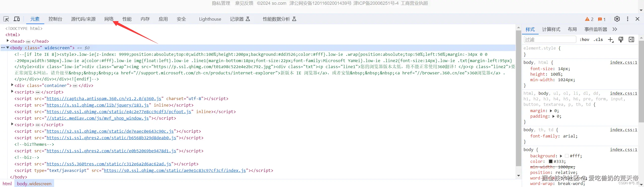
Task: Click the 意见反馈 footer link
Action: tap(244, 3)
